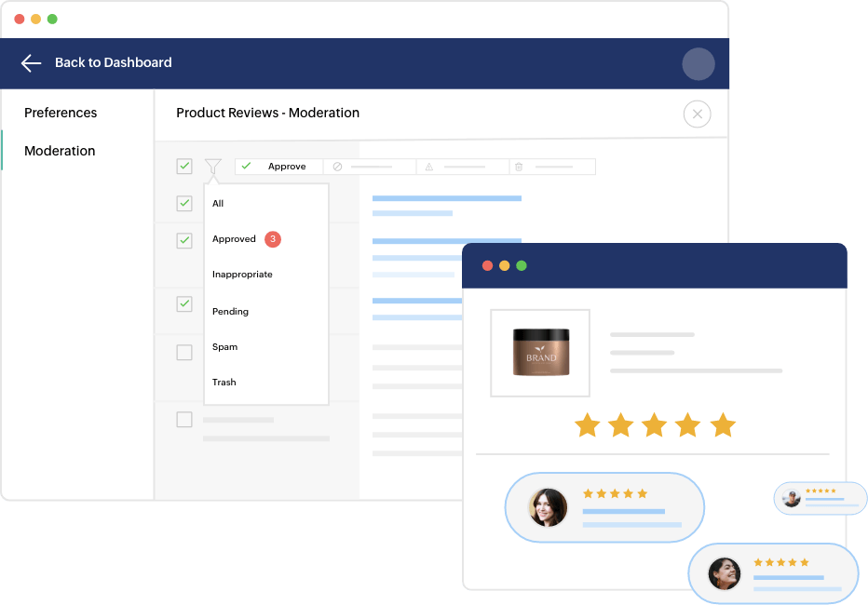Close the Product Reviews Moderation panel
Viewport: 868px width, 605px height.
pos(697,114)
